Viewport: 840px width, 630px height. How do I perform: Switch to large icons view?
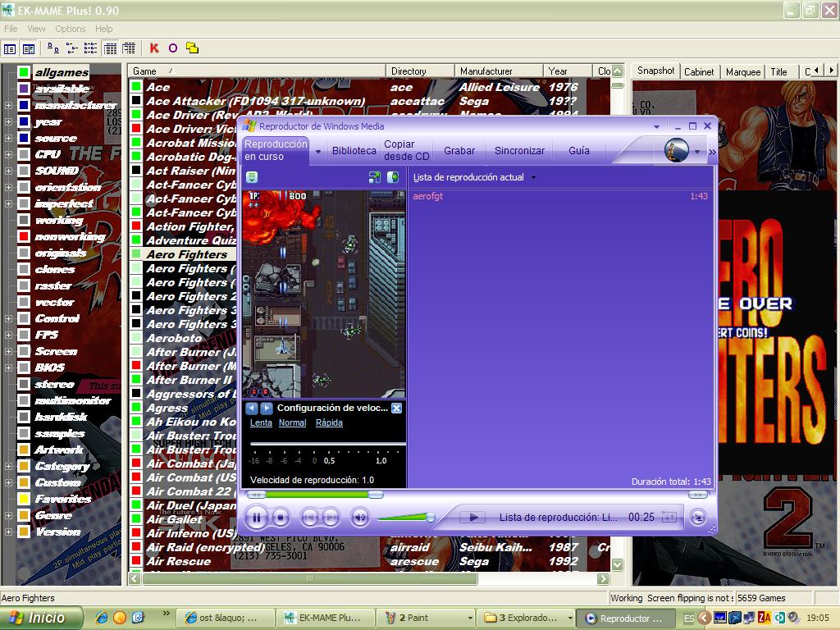point(53,48)
